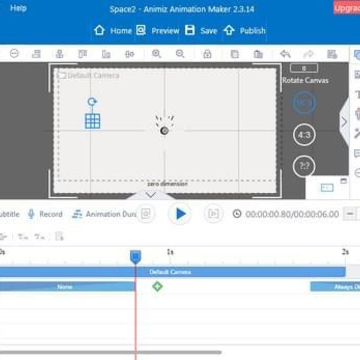
Task: Click the clock icon by the timecode
Action: pyautogui.click(x=237, y=214)
